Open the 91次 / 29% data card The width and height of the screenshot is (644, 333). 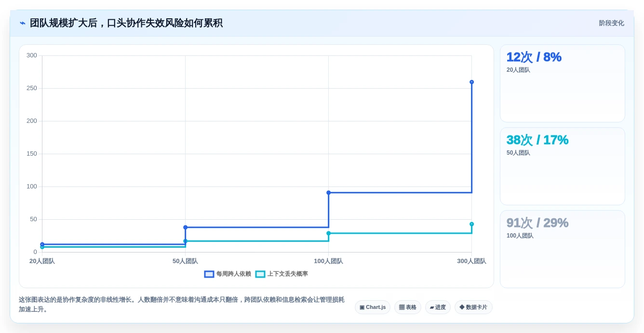563,249
